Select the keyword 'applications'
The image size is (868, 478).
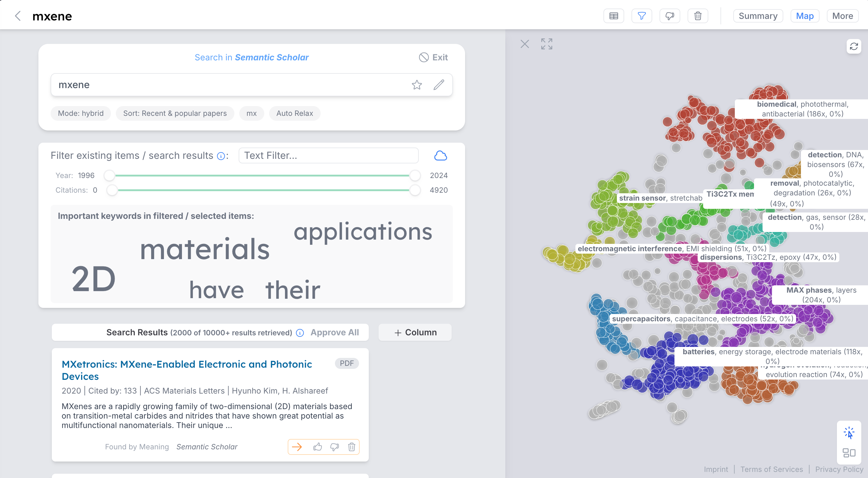coord(363,232)
